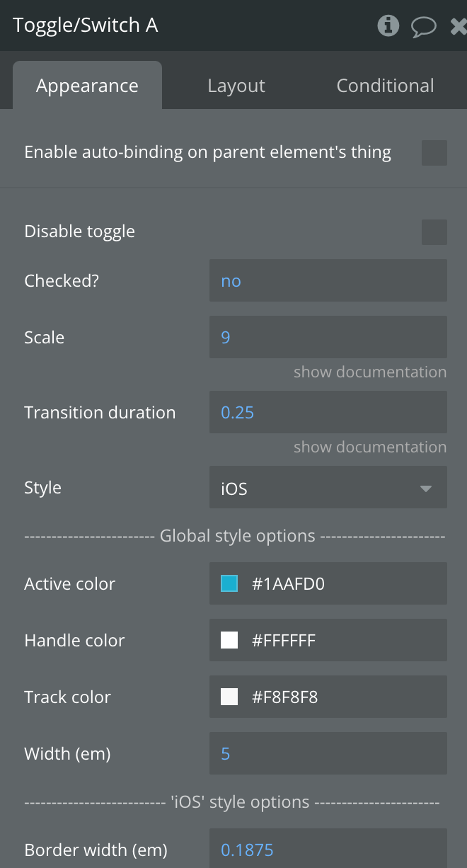Viewport: 467px width, 868px height.
Task: Open the element info icon
Action: pyautogui.click(x=388, y=25)
